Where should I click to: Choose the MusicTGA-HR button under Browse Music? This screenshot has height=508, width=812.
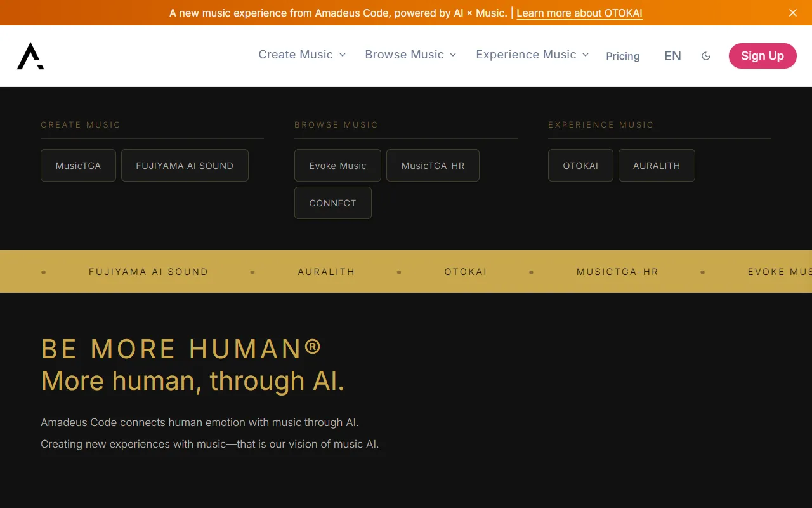click(x=433, y=166)
